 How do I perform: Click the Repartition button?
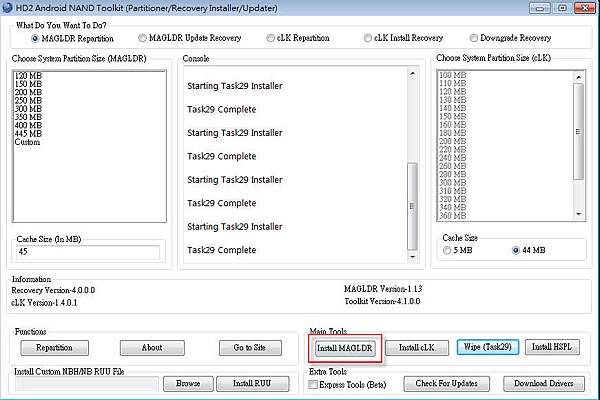pos(54,348)
